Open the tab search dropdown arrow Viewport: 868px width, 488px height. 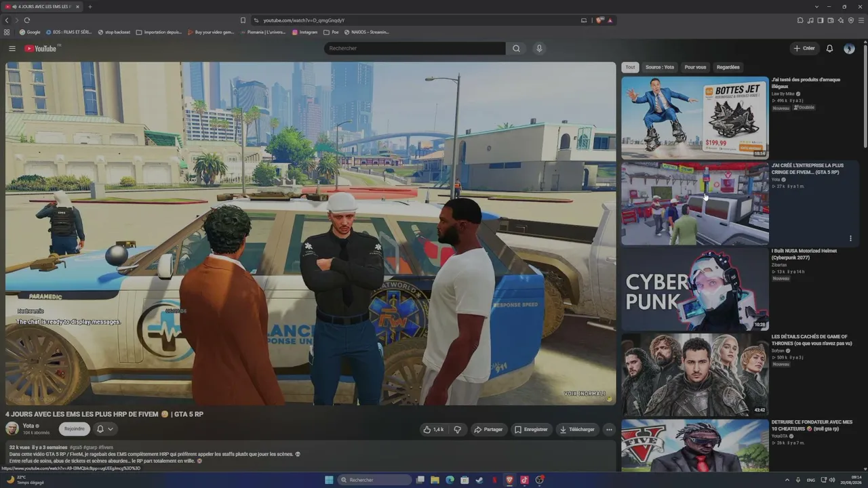click(817, 7)
